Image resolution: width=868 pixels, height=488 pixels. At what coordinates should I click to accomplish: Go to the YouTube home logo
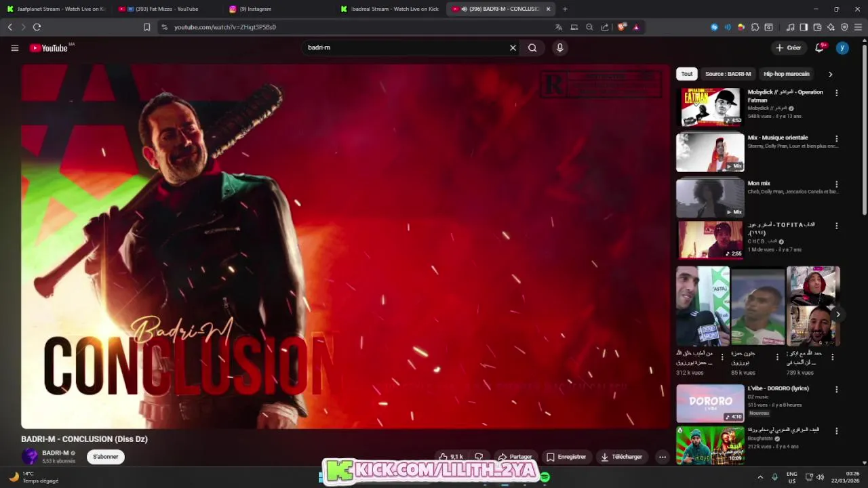coord(49,48)
